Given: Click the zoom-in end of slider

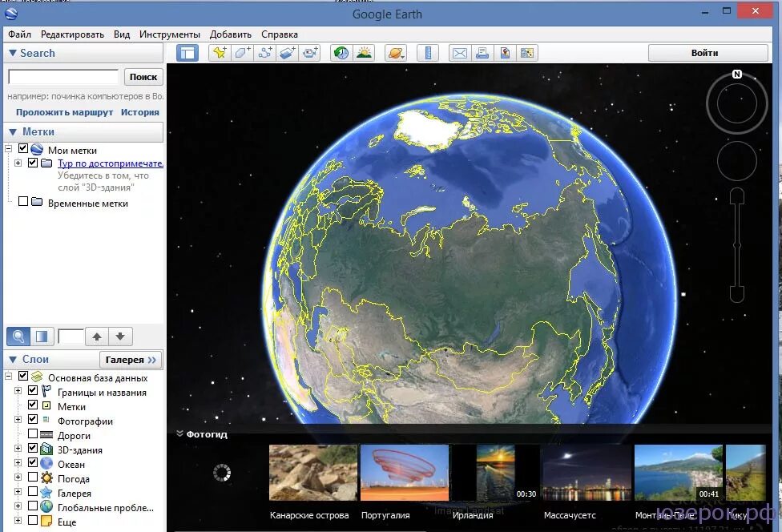Looking at the screenshot, I should 737,196.
